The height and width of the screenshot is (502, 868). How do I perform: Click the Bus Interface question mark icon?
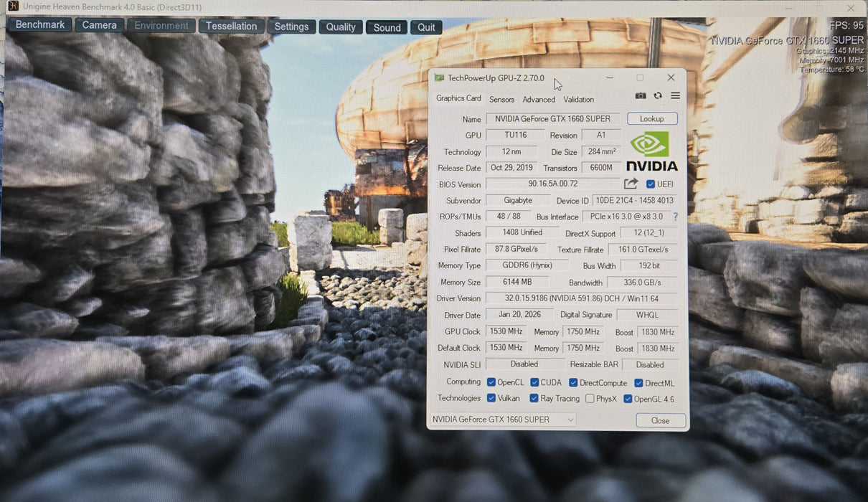coord(675,217)
